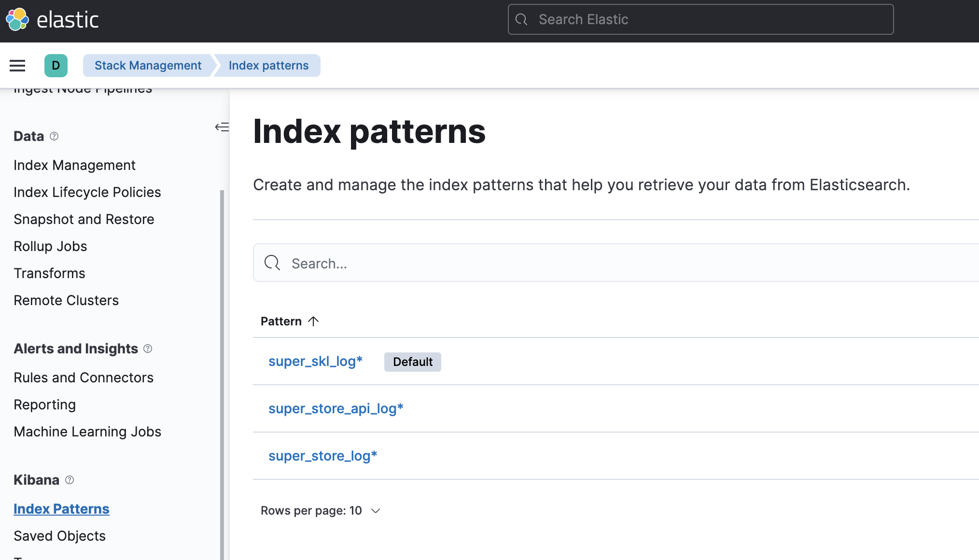
Task: Toggle Pattern column sort arrow
Action: pyautogui.click(x=313, y=322)
